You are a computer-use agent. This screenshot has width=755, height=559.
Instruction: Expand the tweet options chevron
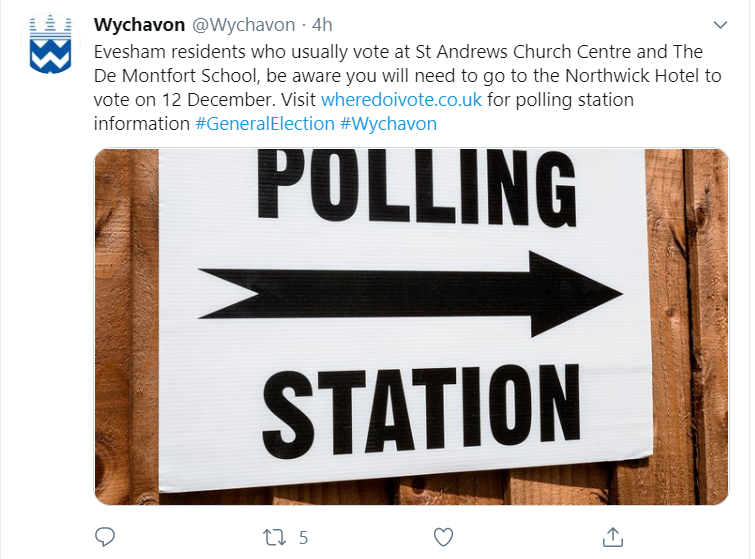pyautogui.click(x=720, y=25)
